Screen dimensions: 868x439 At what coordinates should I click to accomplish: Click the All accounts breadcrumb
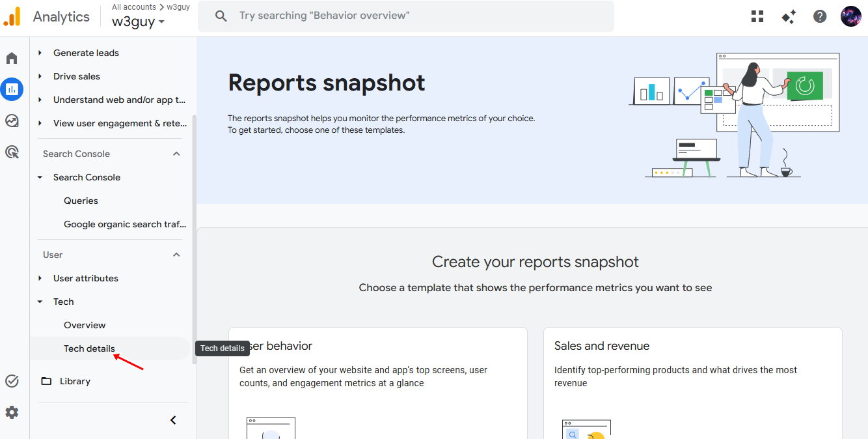tap(134, 7)
